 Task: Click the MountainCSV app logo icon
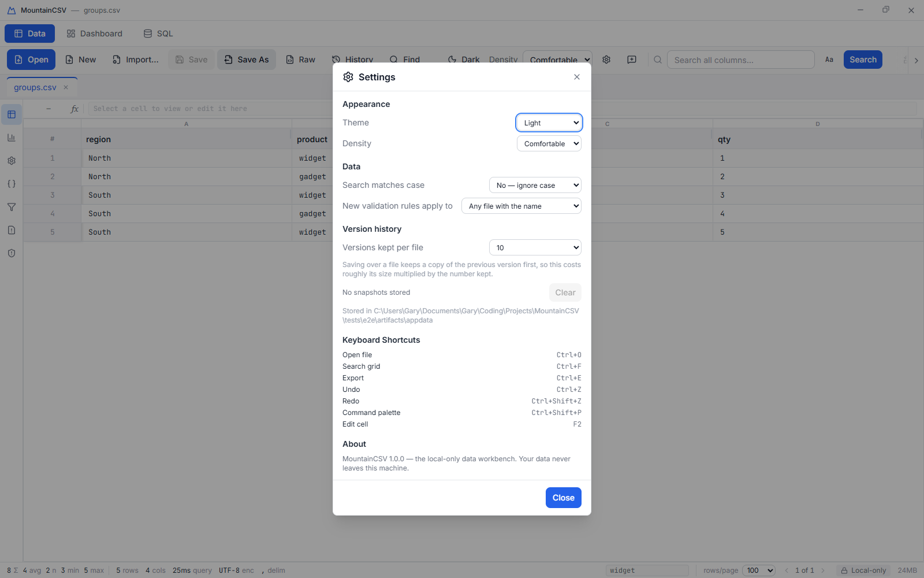pos(11,10)
